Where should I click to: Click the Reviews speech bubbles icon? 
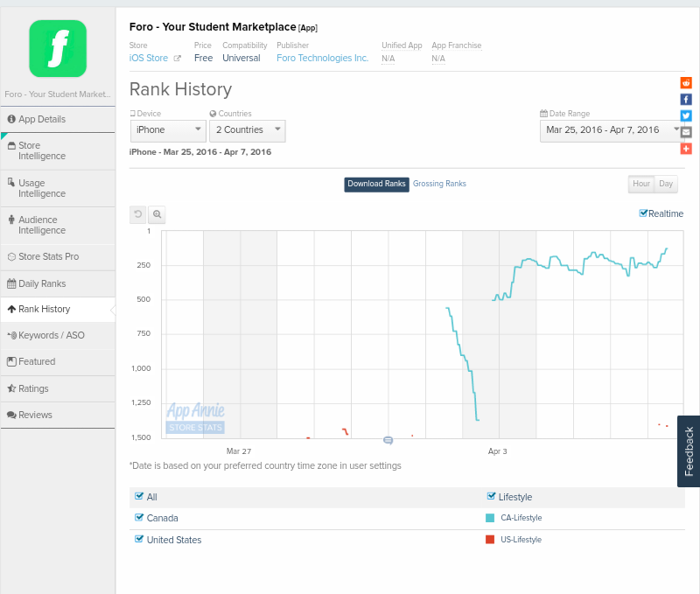(11, 415)
